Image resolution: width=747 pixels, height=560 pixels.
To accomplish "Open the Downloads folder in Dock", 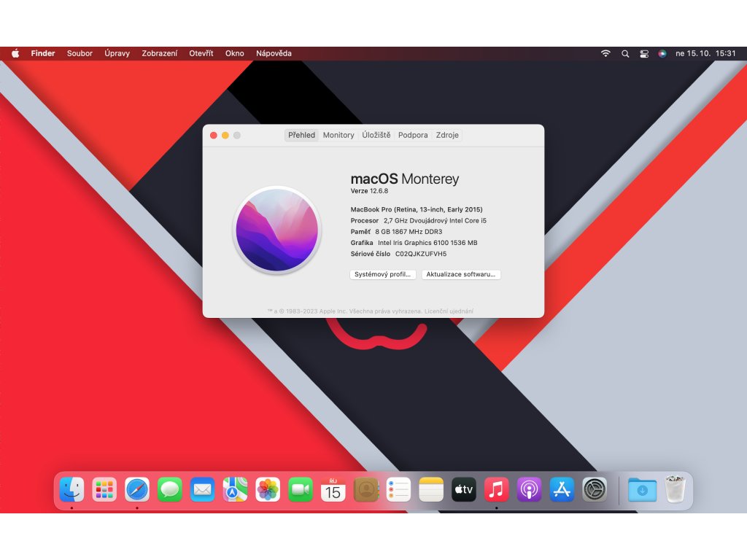I will [642, 489].
